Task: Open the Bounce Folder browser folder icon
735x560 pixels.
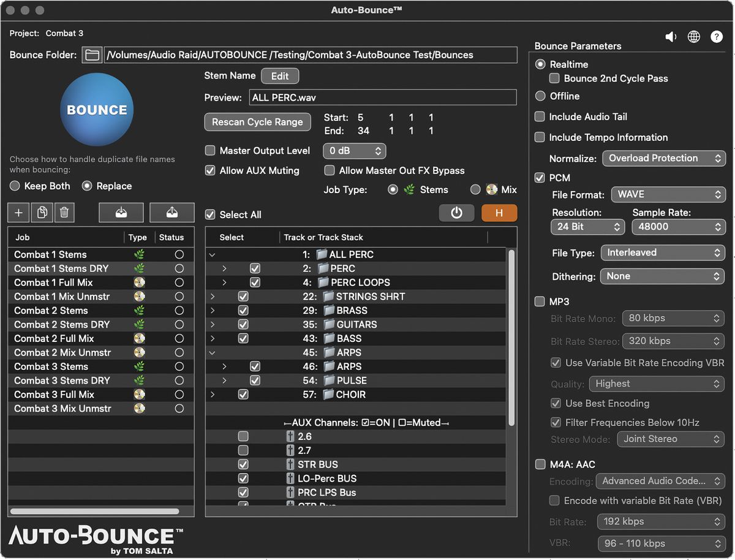Action: [92, 55]
